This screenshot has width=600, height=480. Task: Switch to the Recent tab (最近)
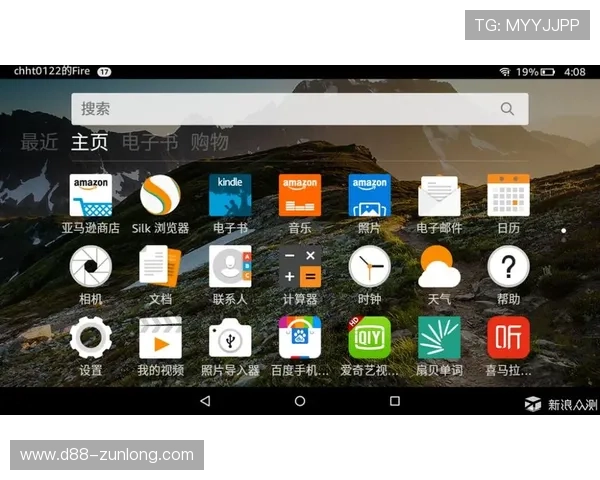pos(40,143)
